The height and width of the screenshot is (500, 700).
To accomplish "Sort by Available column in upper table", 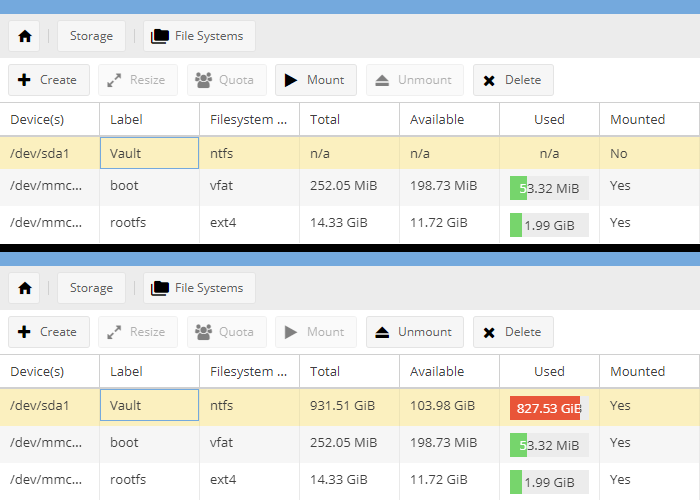I will coord(450,120).
